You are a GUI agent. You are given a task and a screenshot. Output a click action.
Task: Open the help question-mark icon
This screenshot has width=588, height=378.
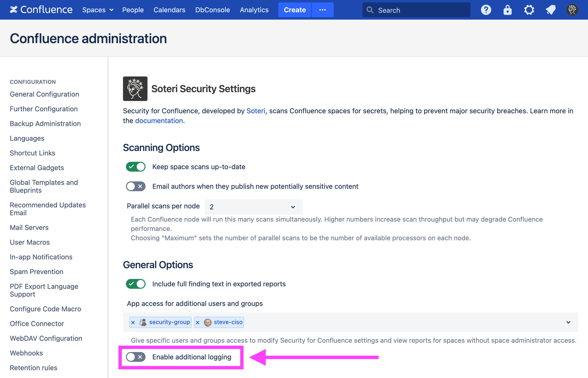pos(486,10)
